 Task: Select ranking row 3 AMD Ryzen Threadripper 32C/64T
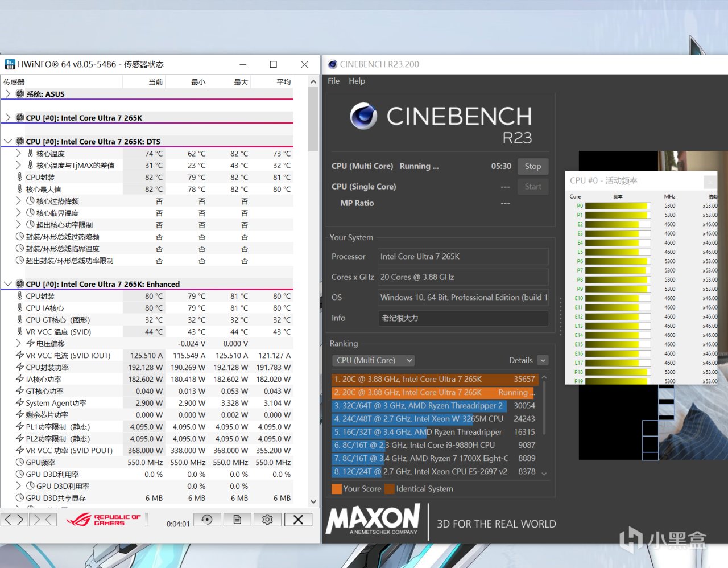pos(434,406)
